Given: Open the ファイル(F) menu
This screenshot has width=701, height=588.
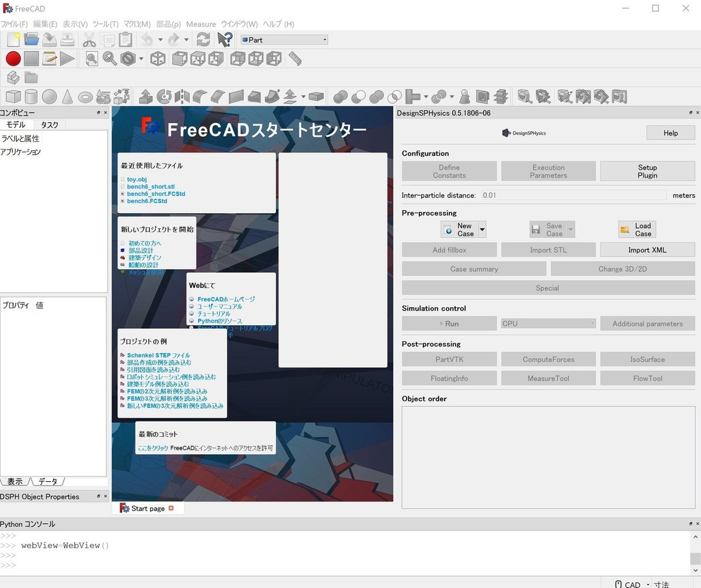Looking at the screenshot, I should (x=14, y=24).
